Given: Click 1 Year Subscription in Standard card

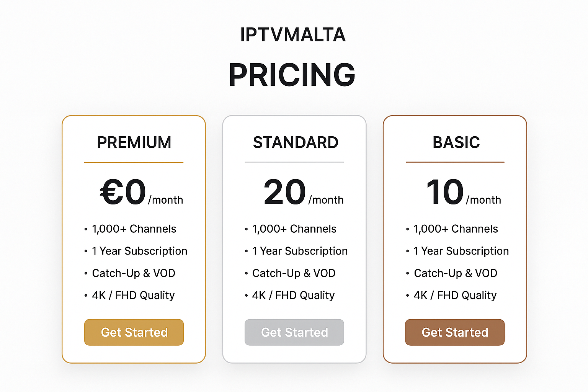Looking at the screenshot, I should point(300,251).
